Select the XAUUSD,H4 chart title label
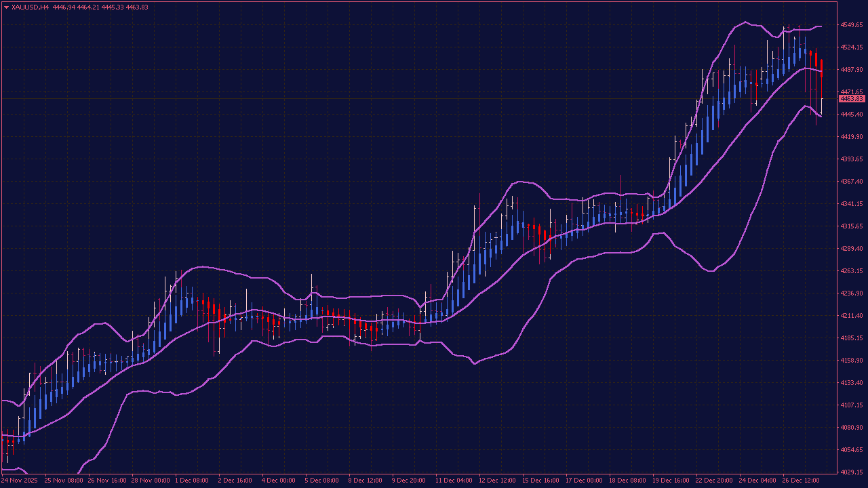The image size is (868, 488). [31, 6]
